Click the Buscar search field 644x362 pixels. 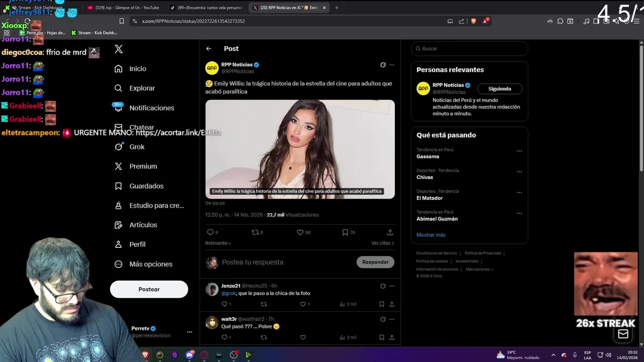point(469,49)
